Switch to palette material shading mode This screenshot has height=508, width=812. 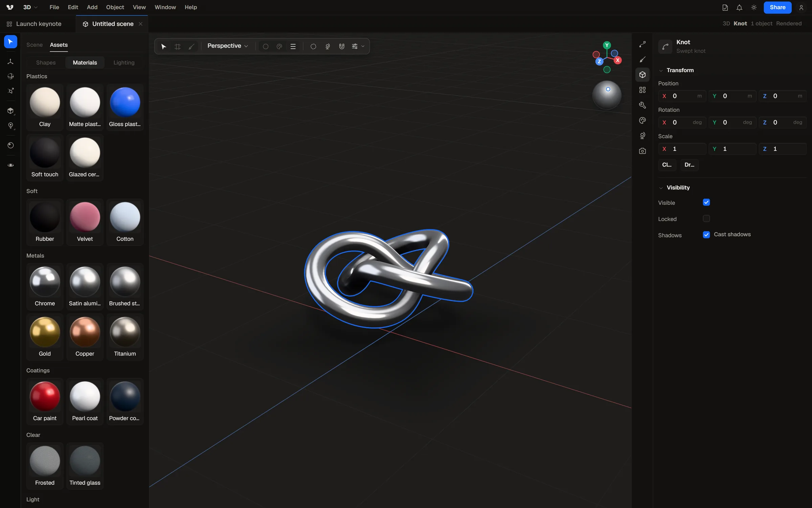[x=279, y=46]
